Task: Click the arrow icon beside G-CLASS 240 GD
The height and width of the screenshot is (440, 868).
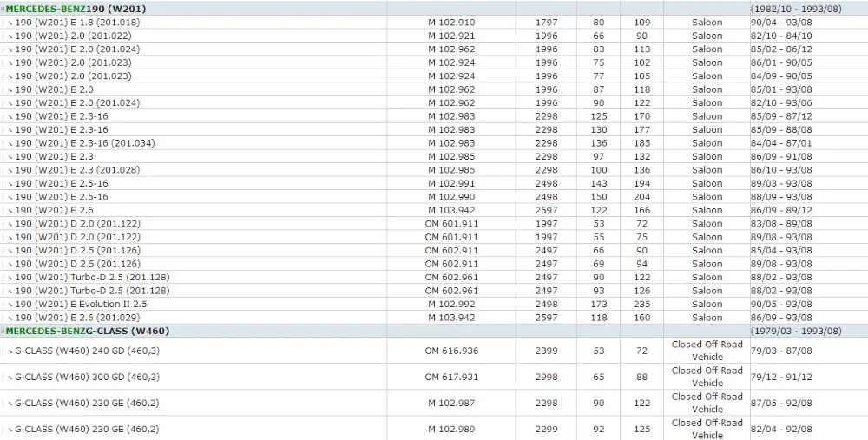Action: coord(10,352)
